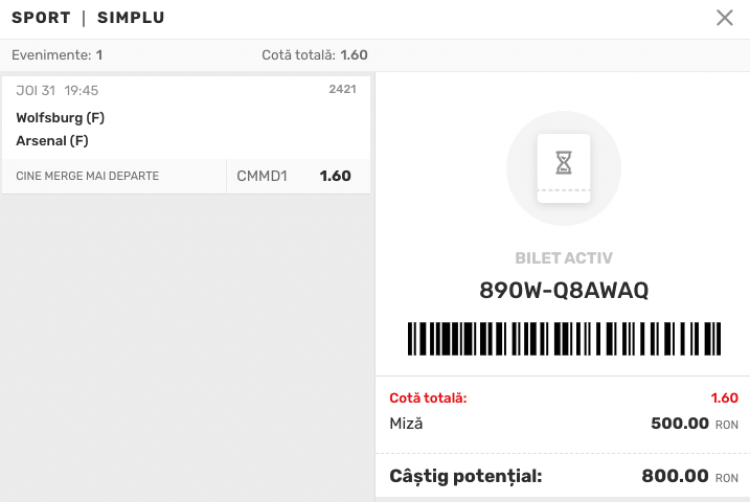750x502 pixels.
Task: Click event code 2421
Action: 342,89
